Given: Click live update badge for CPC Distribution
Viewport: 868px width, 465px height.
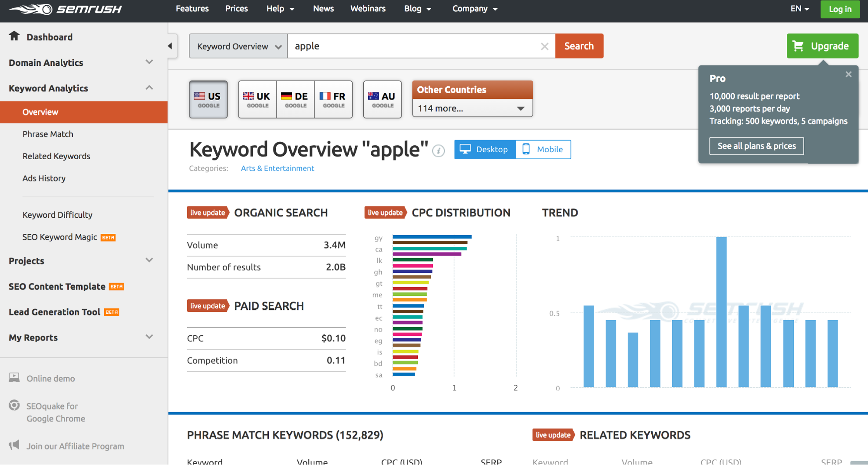Looking at the screenshot, I should pyautogui.click(x=386, y=213).
